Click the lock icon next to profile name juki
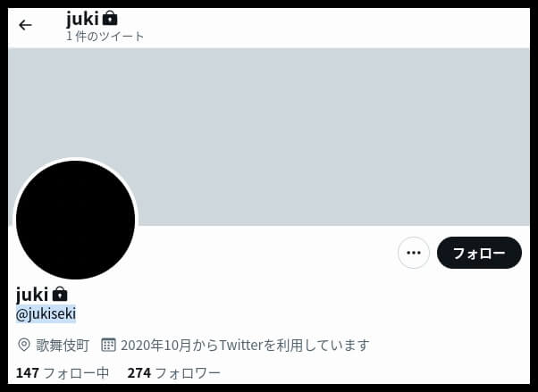Screen dimensions: 538x392 [60, 294]
